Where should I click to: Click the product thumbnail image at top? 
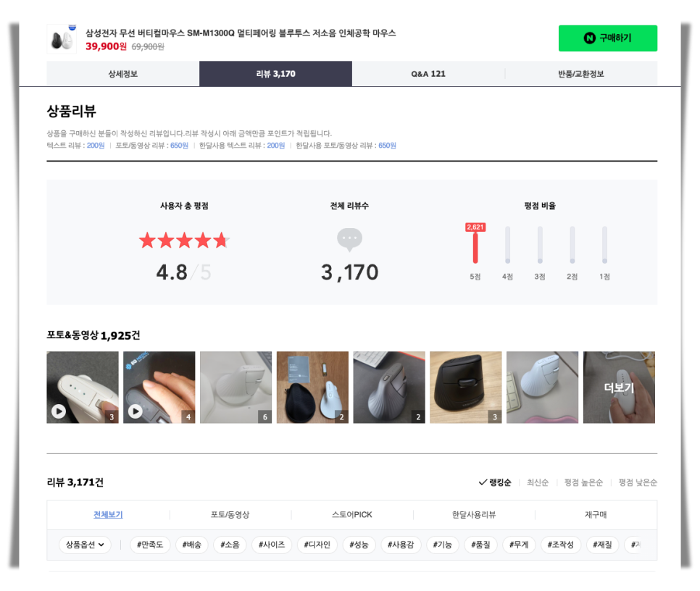(62, 39)
